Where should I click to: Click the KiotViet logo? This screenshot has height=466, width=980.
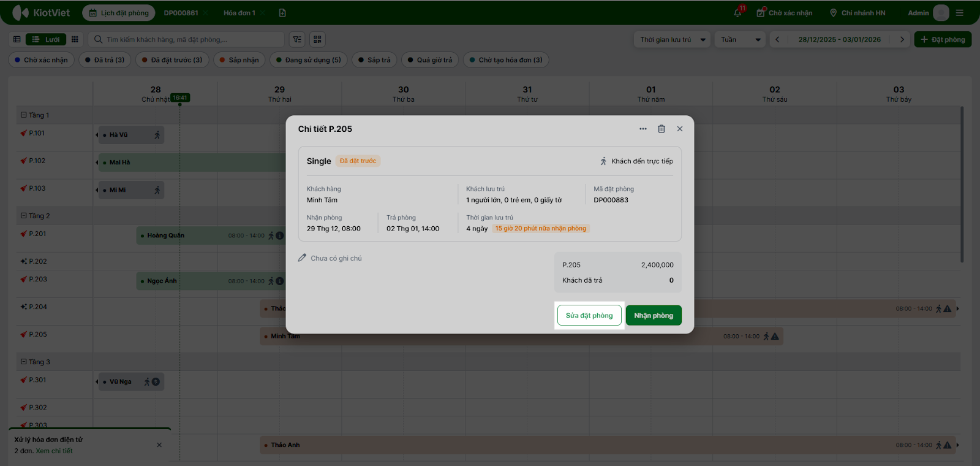coord(41,13)
